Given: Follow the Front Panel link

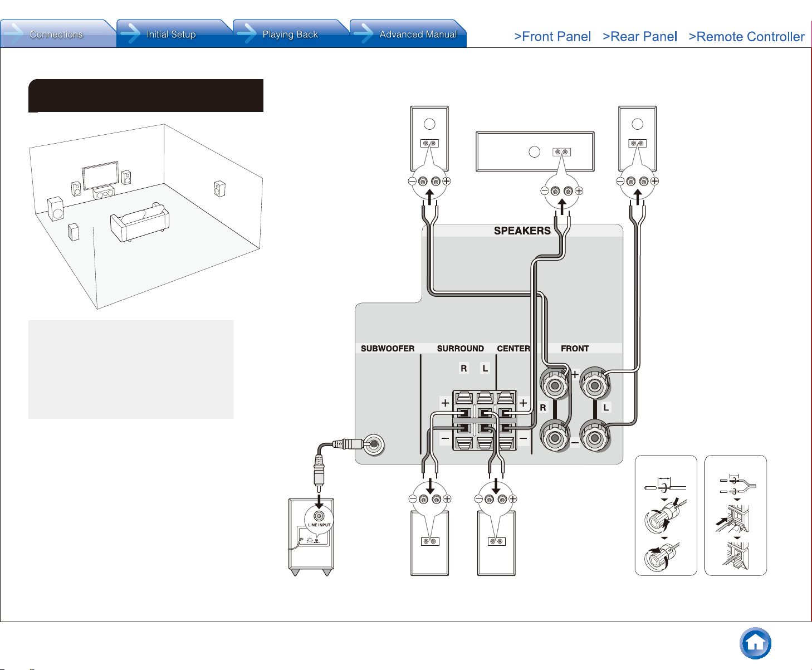Looking at the screenshot, I should tap(552, 37).
